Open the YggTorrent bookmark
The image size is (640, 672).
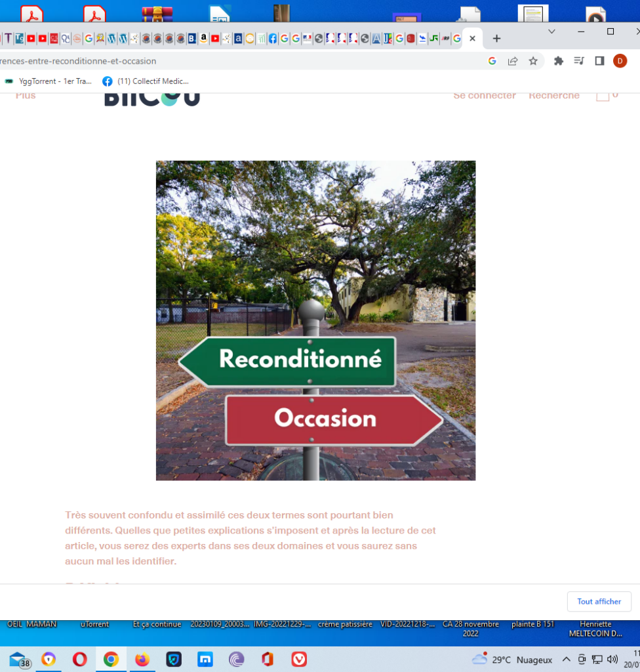48,81
